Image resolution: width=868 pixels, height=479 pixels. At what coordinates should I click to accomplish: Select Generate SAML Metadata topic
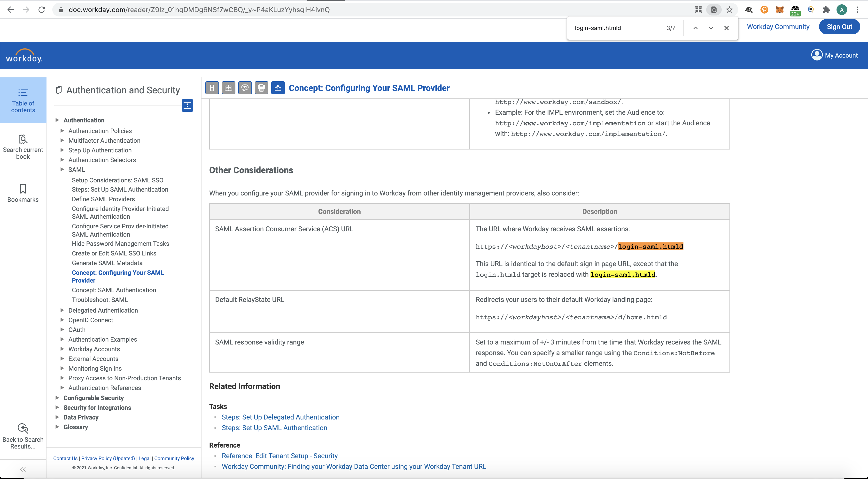pos(107,263)
